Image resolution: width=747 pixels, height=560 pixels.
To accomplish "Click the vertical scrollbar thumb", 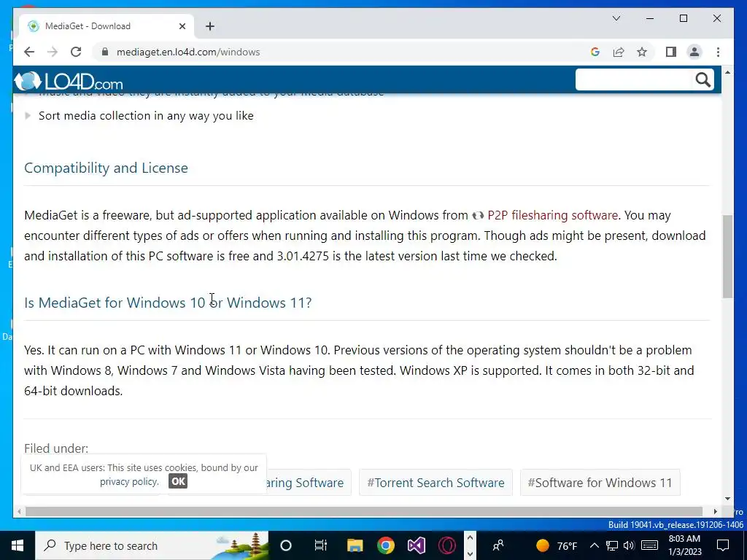I will click(727, 256).
